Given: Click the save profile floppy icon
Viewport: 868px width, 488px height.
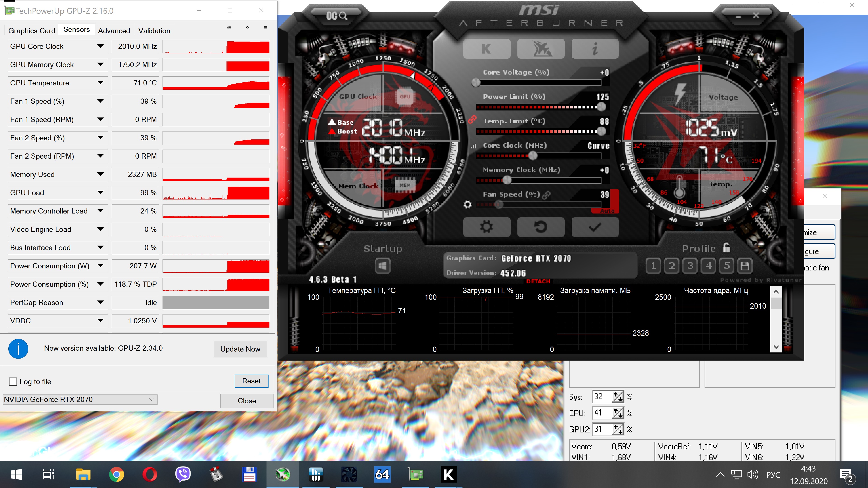Looking at the screenshot, I should click(x=745, y=266).
